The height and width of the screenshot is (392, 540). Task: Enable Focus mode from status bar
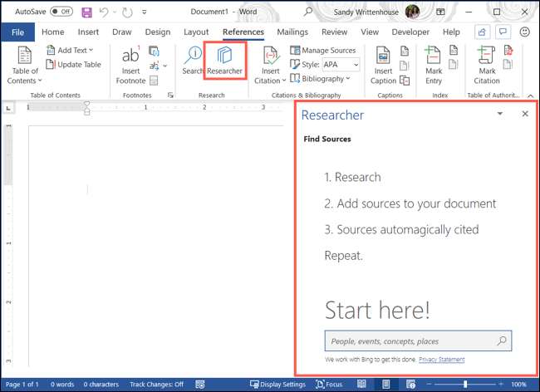pos(329,385)
